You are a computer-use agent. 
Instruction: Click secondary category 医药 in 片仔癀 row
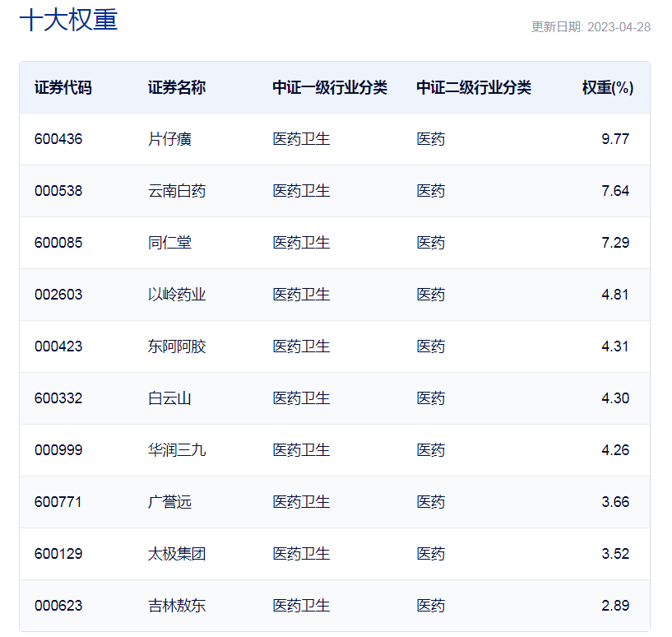point(431,139)
